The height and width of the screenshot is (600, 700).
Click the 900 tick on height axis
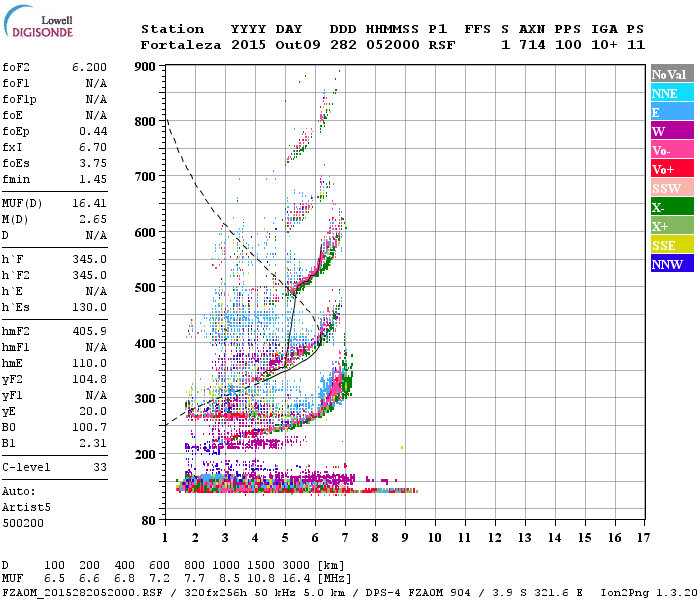pos(146,67)
